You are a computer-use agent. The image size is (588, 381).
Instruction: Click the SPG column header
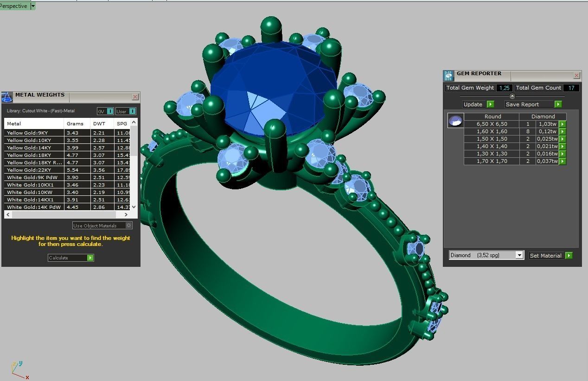point(122,123)
